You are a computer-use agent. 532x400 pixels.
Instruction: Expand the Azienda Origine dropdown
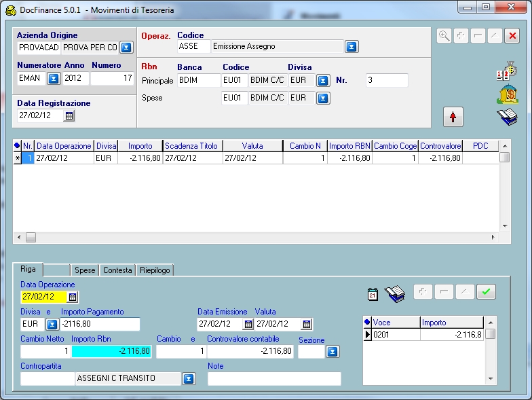[x=126, y=48]
